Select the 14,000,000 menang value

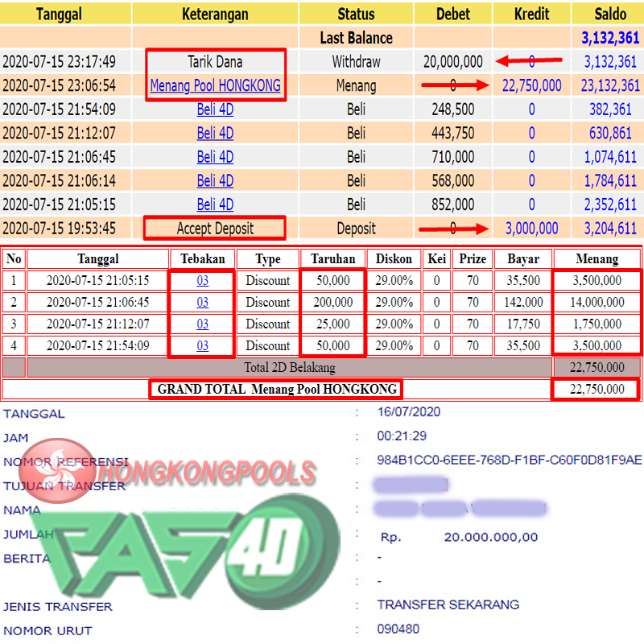597,303
